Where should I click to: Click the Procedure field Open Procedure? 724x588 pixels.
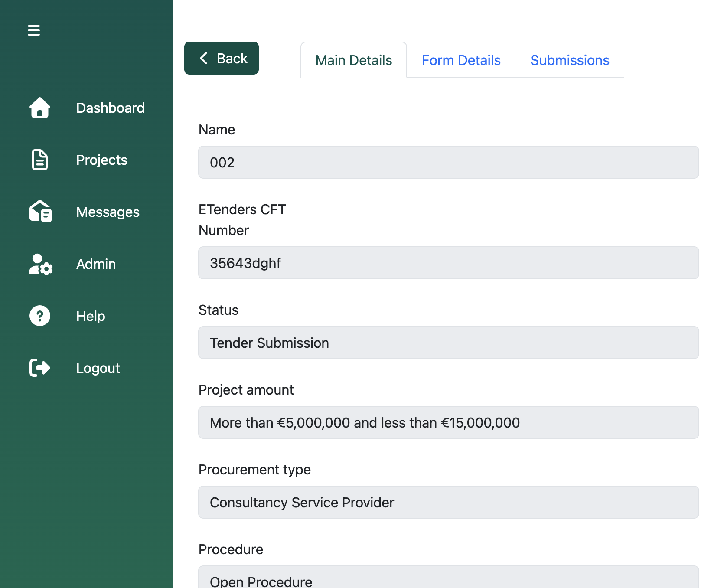[x=449, y=577]
